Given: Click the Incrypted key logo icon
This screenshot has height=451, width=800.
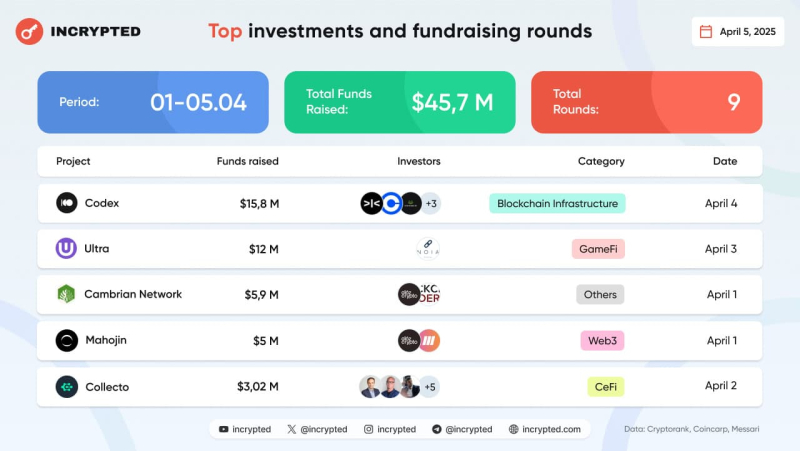Looking at the screenshot, I should tap(29, 31).
